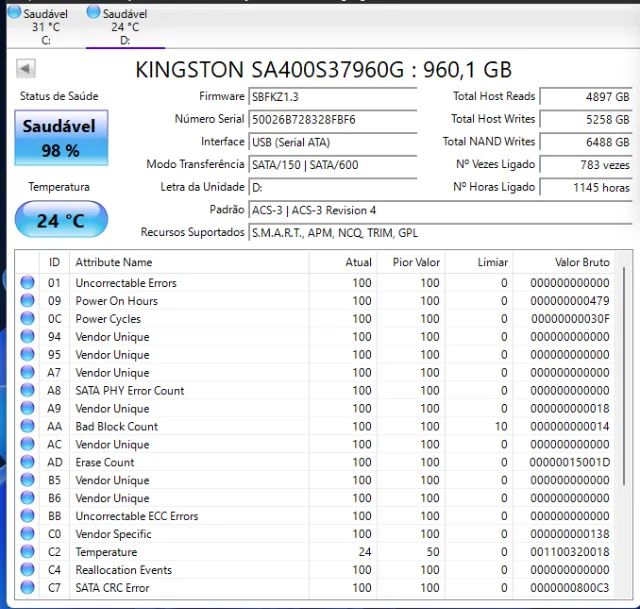Screen dimensions: 640x609
Task: Click status circle for ID 94 row
Action: [27, 336]
